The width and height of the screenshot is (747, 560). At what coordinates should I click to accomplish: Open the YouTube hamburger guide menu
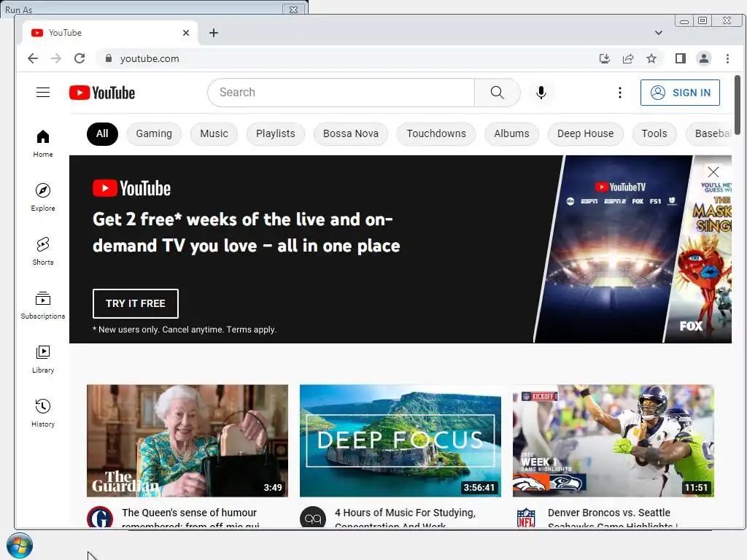click(43, 93)
